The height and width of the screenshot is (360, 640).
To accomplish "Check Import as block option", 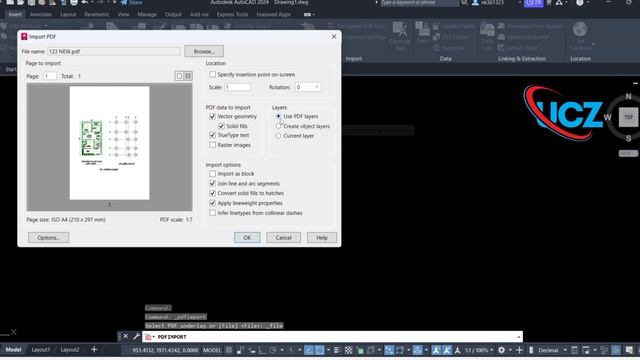I will (212, 173).
